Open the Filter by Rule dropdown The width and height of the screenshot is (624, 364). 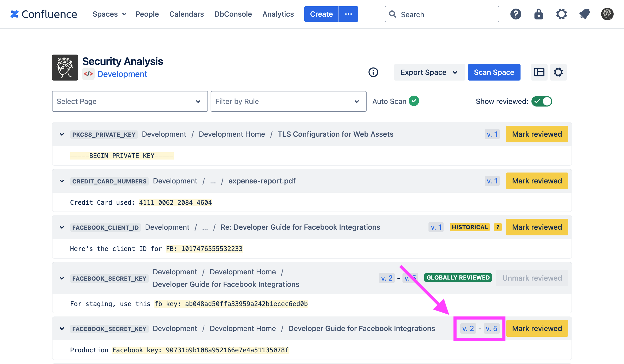click(288, 101)
